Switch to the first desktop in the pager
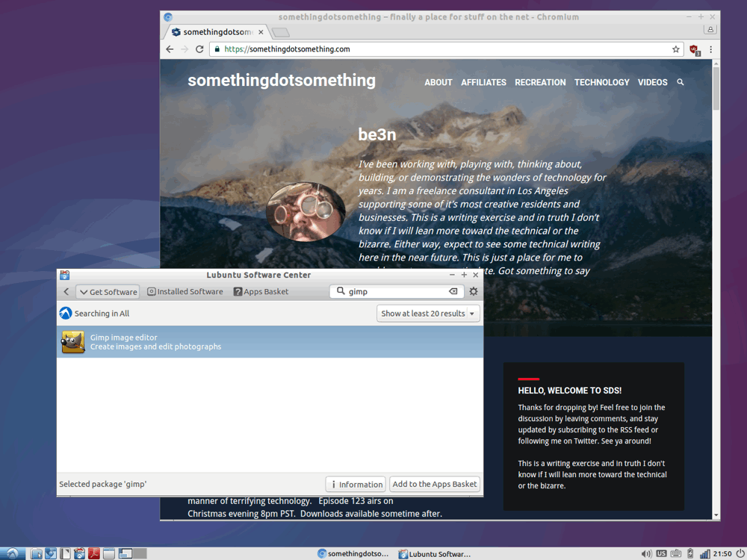747x560 pixels. click(125, 553)
